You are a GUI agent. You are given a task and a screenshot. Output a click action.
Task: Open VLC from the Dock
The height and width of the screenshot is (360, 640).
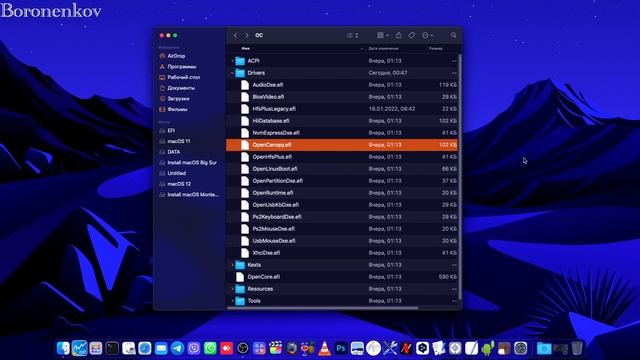click(324, 348)
